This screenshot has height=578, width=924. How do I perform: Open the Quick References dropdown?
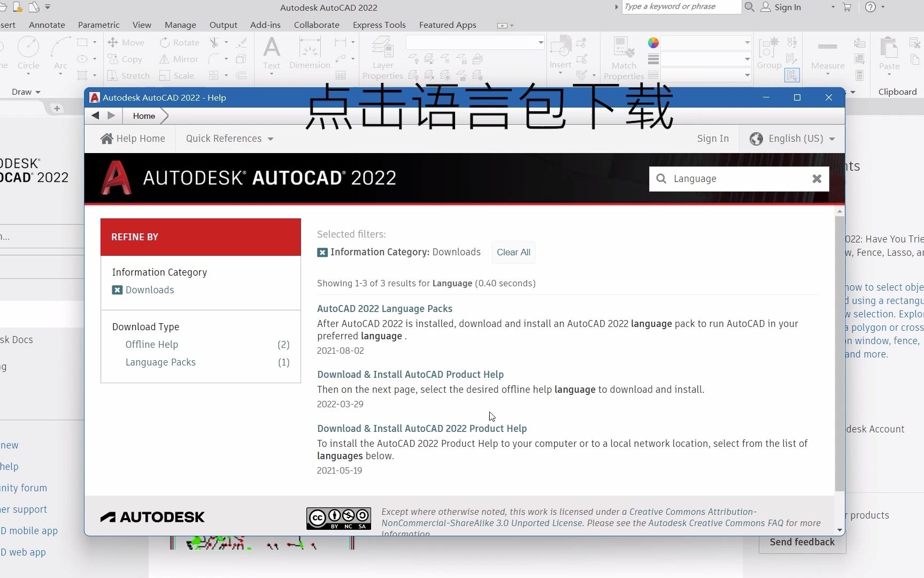click(x=229, y=139)
